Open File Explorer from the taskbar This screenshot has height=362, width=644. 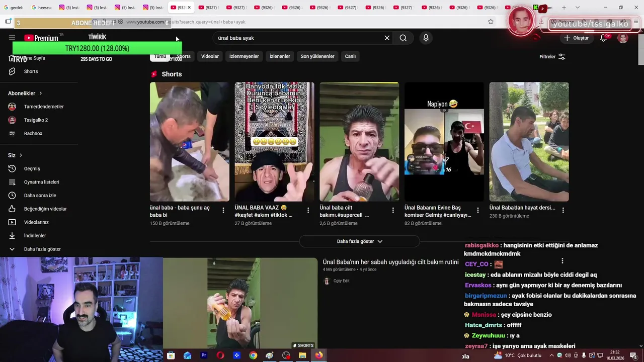(302, 355)
